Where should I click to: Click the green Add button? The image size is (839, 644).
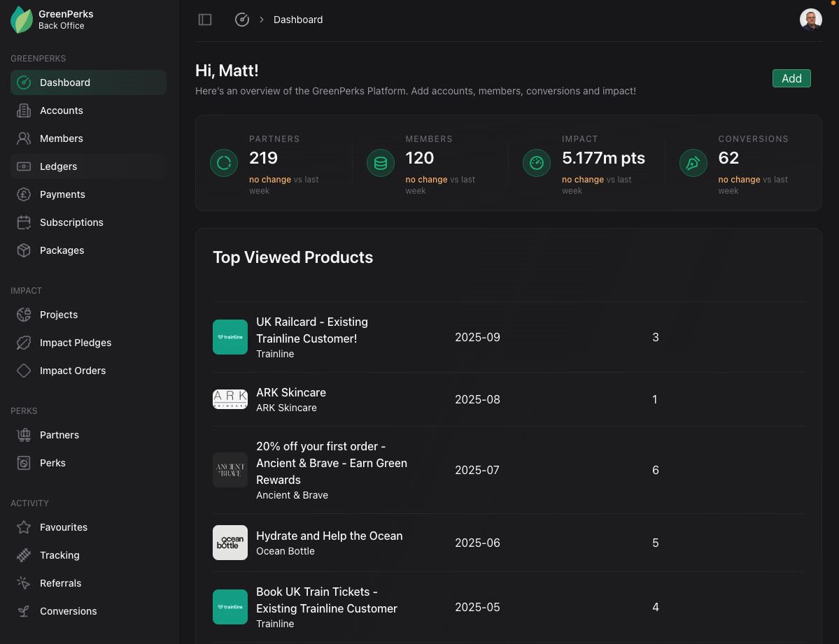pos(791,78)
